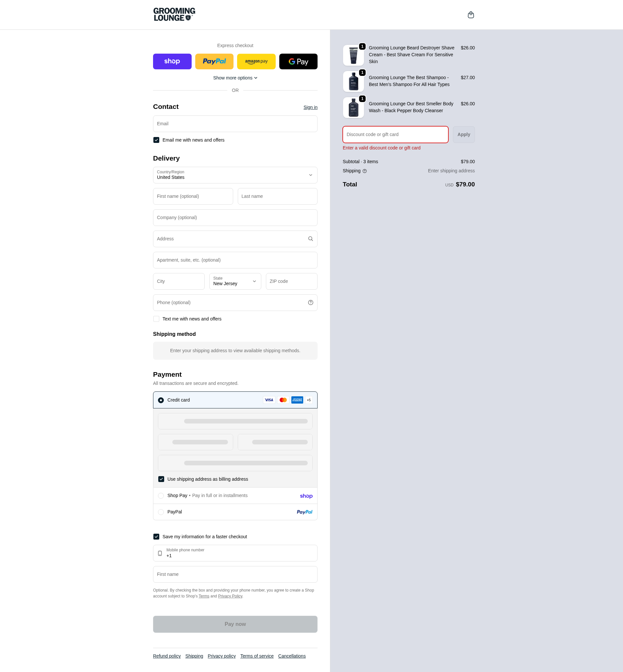Click the Grooming Lounge logo
This screenshot has height=672, width=623.
[174, 14]
